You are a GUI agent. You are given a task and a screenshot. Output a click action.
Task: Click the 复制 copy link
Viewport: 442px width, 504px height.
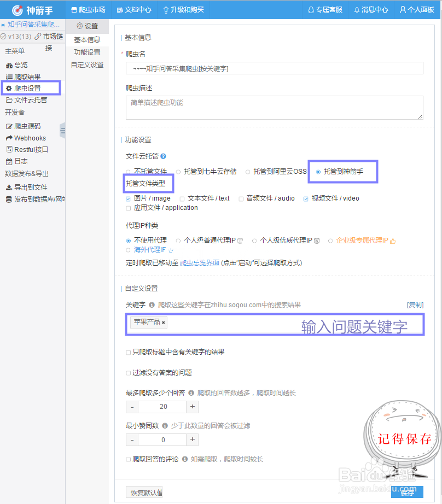(415, 306)
